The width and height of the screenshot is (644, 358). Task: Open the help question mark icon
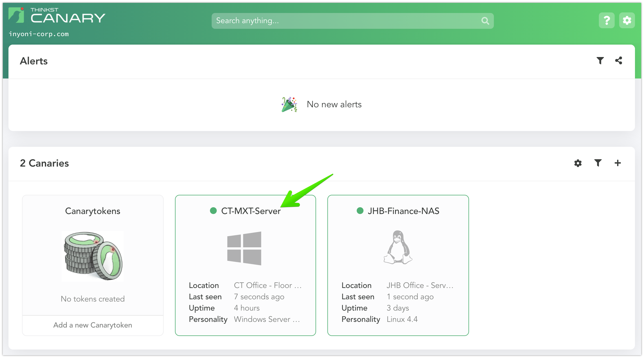[606, 20]
